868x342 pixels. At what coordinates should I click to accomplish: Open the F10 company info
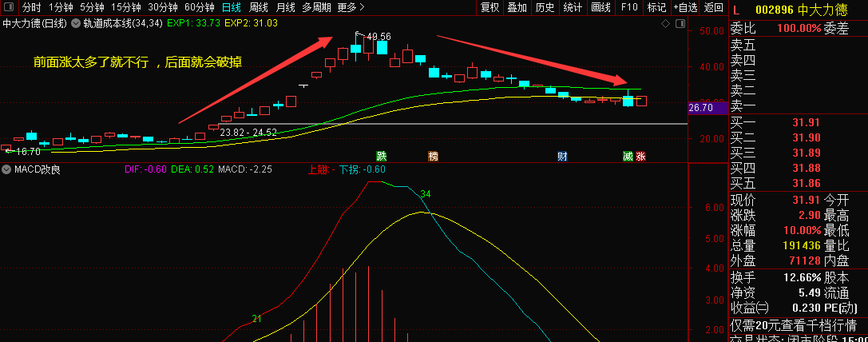[x=629, y=7]
